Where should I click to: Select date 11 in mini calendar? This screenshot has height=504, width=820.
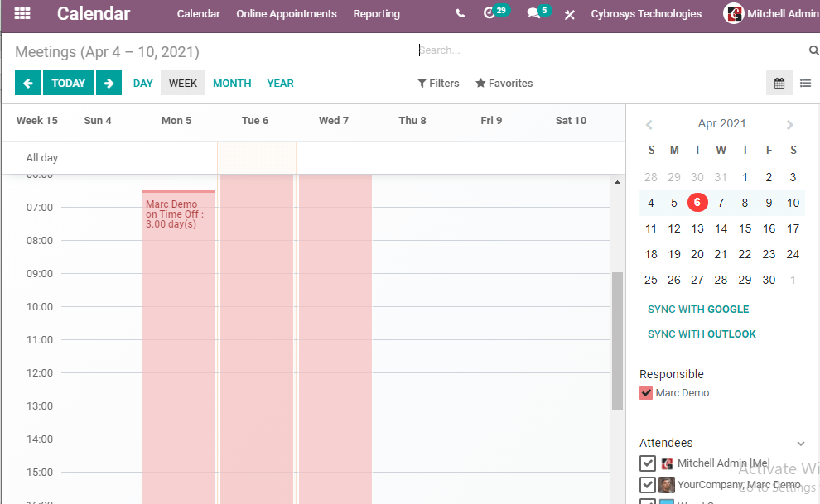tap(650, 228)
